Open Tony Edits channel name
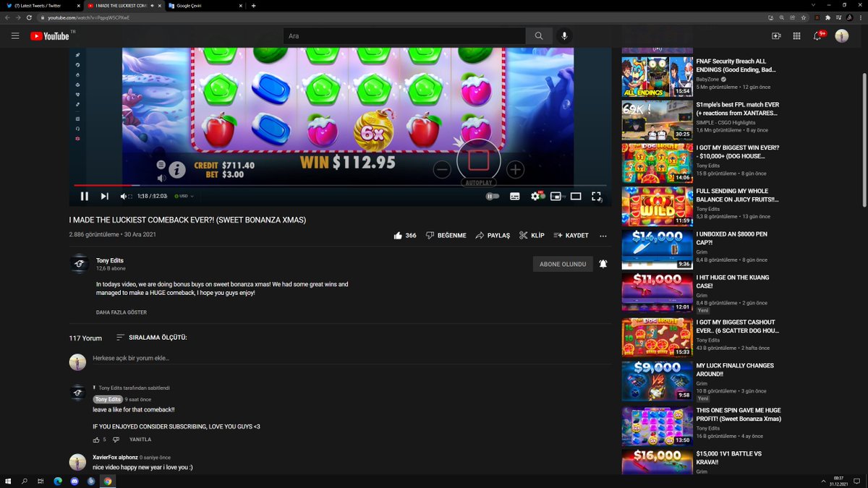868x488 pixels. coord(110,260)
